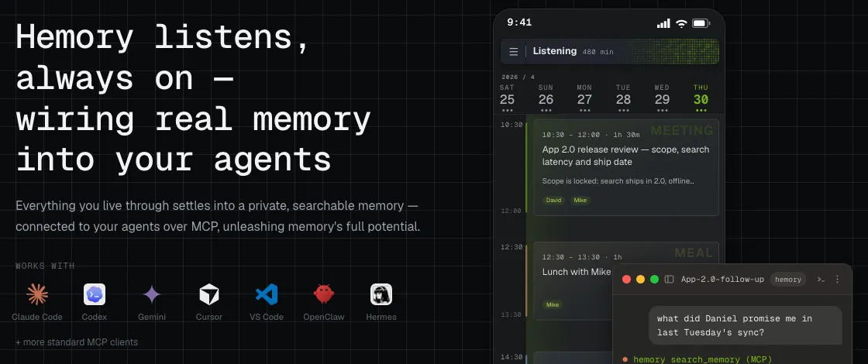Click the '+ more standard MCP clients' text
This screenshot has height=364, width=868.
click(x=77, y=342)
